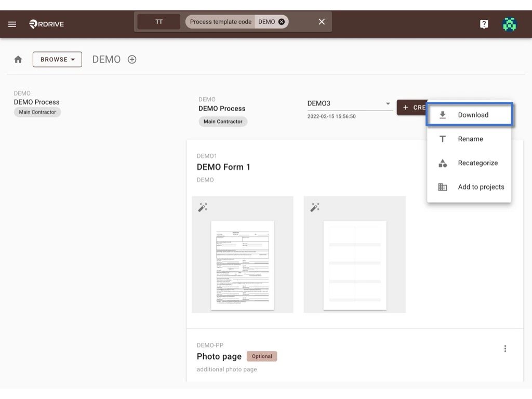Select Rename from the context menu
This screenshot has width=532, height=399.
click(x=470, y=139)
